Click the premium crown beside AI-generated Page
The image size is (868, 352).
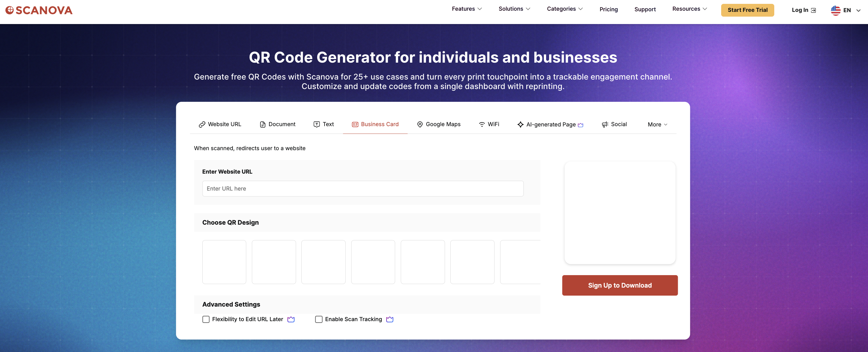[580, 125]
